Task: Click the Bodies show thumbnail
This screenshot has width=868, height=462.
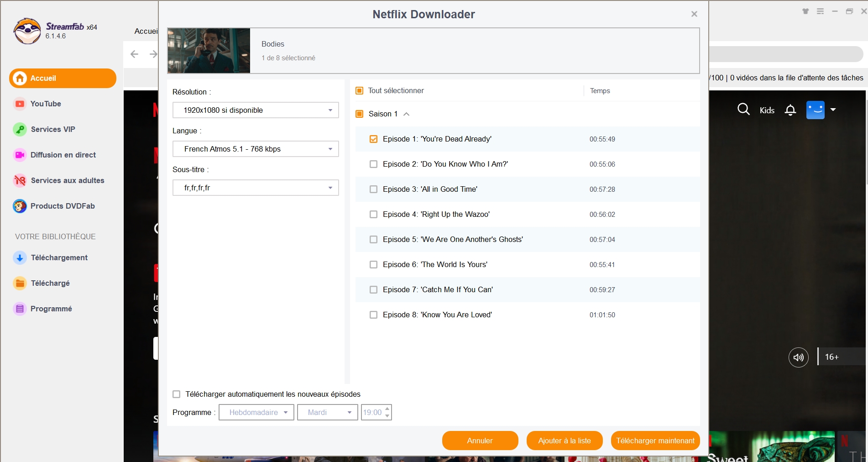Action: [209, 51]
